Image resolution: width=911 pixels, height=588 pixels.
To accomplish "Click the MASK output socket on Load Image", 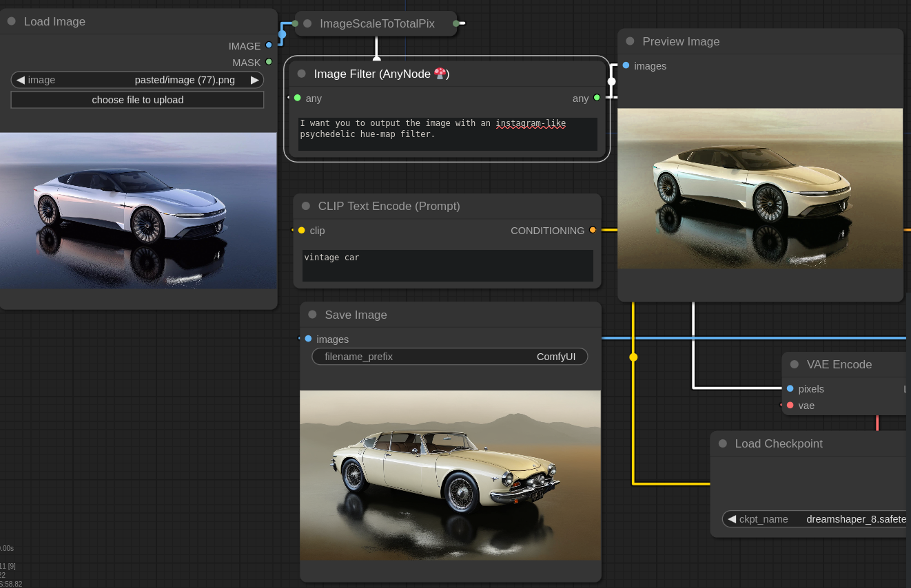I will [x=269, y=62].
